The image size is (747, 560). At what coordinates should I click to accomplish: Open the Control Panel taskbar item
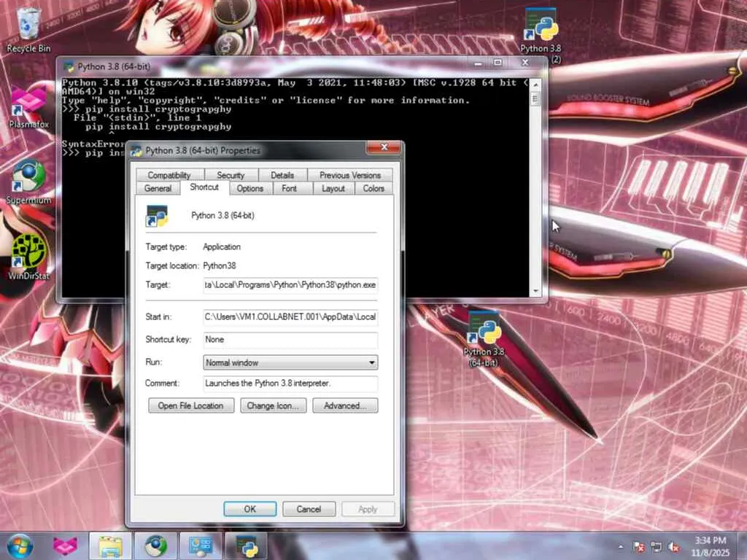click(201, 546)
